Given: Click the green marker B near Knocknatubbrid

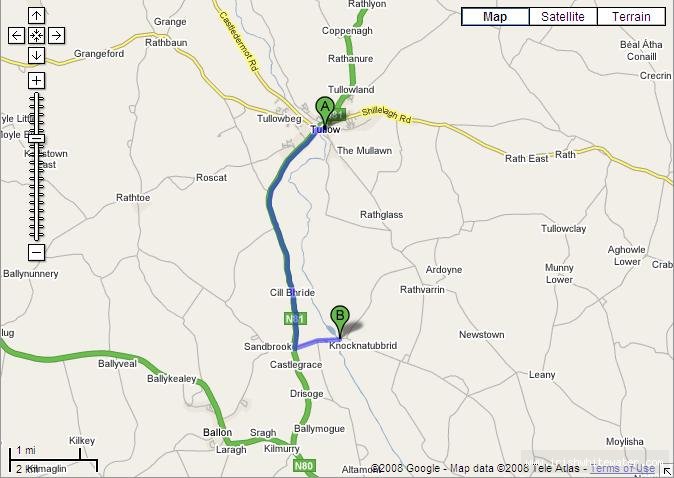Looking at the screenshot, I should tap(340, 322).
